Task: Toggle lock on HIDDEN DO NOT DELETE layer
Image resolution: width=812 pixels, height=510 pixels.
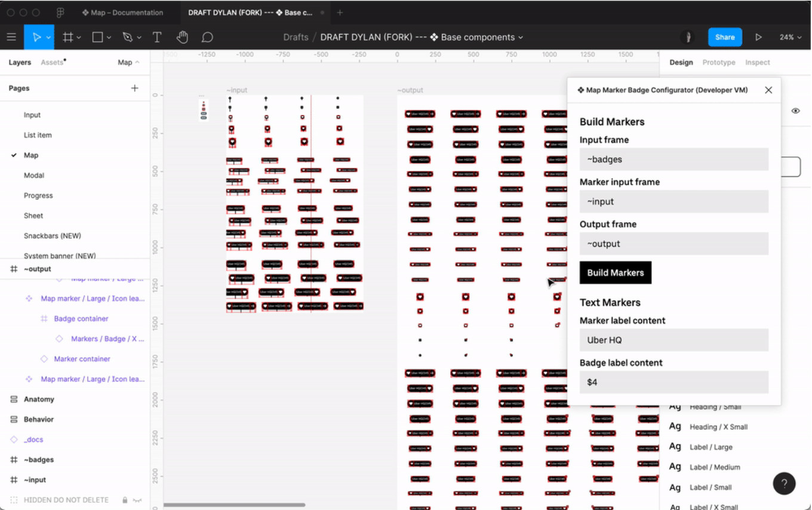Action: pyautogui.click(x=125, y=500)
